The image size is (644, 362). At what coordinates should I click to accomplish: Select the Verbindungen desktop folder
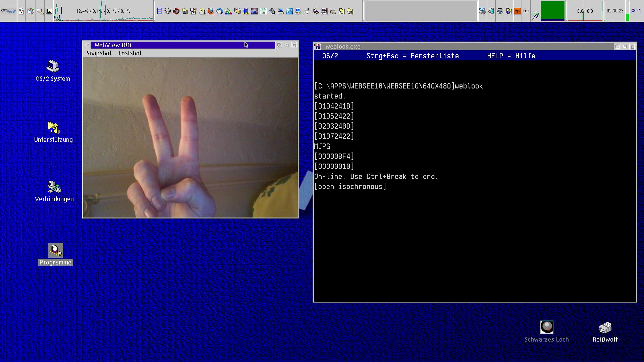pos(54,187)
